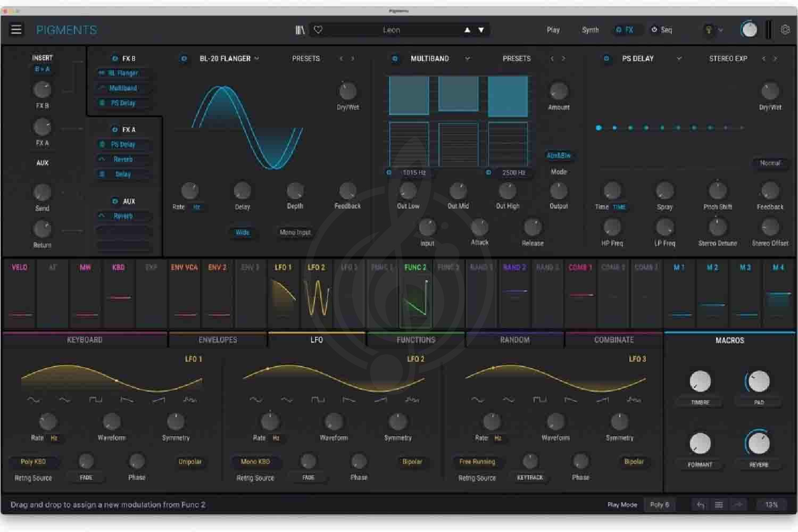Expand the chevron beside the lightbulb icon

(x=721, y=30)
